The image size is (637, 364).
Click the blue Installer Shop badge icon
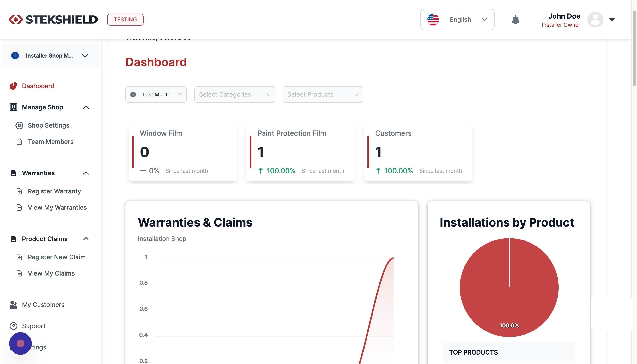15,56
